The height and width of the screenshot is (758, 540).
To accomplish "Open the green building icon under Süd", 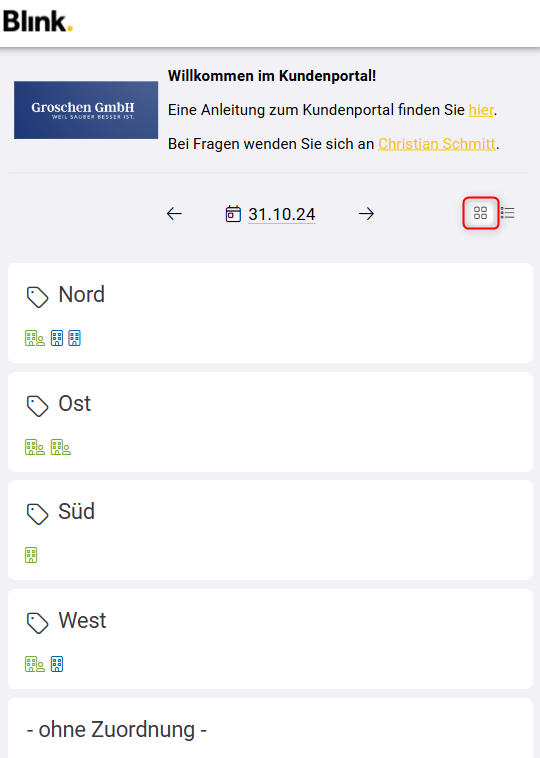I will [31, 555].
